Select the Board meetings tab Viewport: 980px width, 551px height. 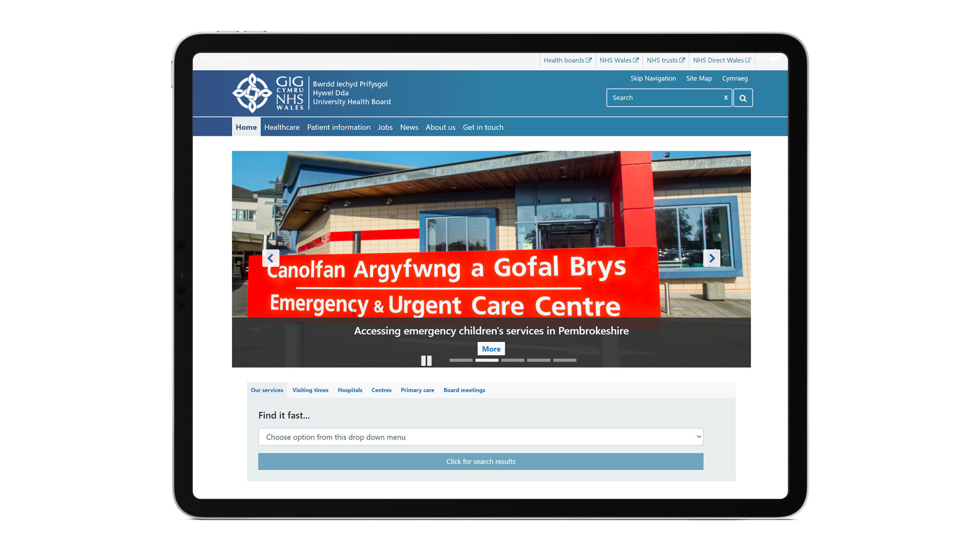coord(464,390)
